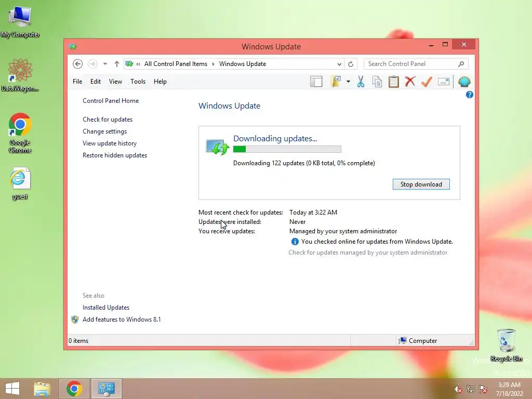Open the Recycle Bin desktop icon

point(506,345)
